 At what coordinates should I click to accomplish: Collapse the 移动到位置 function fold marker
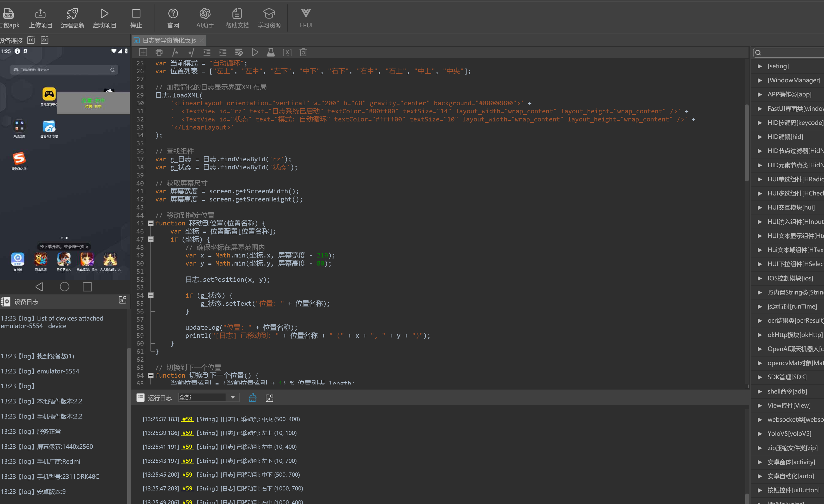tap(150, 223)
